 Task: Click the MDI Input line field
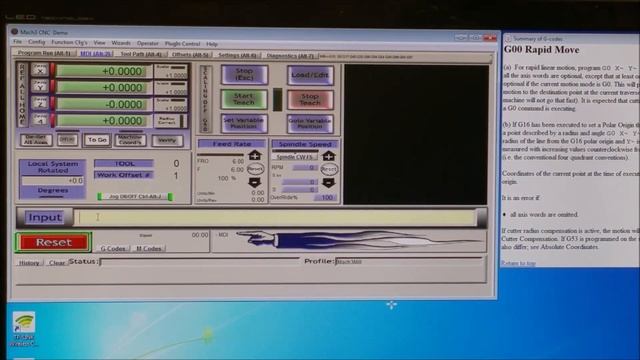click(x=275, y=218)
